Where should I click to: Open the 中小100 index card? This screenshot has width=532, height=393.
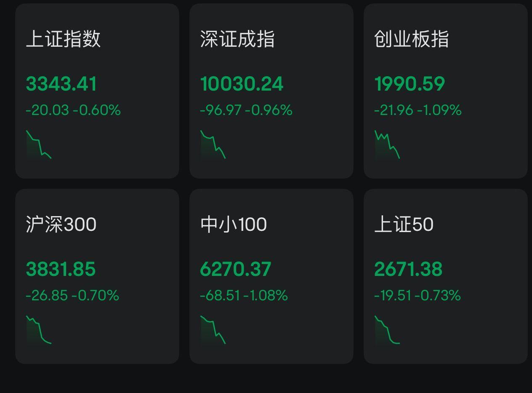[271, 276]
